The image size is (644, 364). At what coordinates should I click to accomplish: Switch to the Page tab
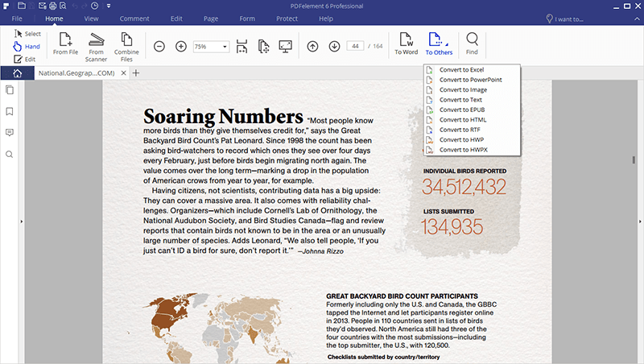point(211,19)
